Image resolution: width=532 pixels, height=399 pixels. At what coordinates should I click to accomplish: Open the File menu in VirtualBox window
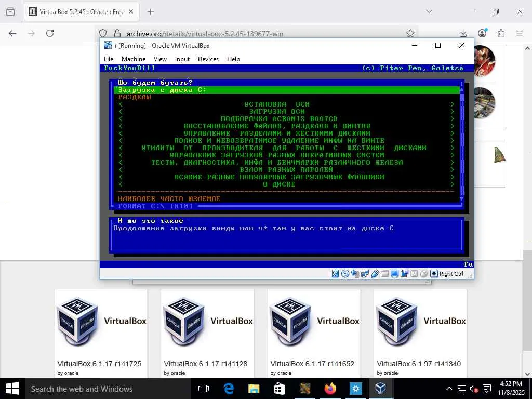pyautogui.click(x=109, y=59)
